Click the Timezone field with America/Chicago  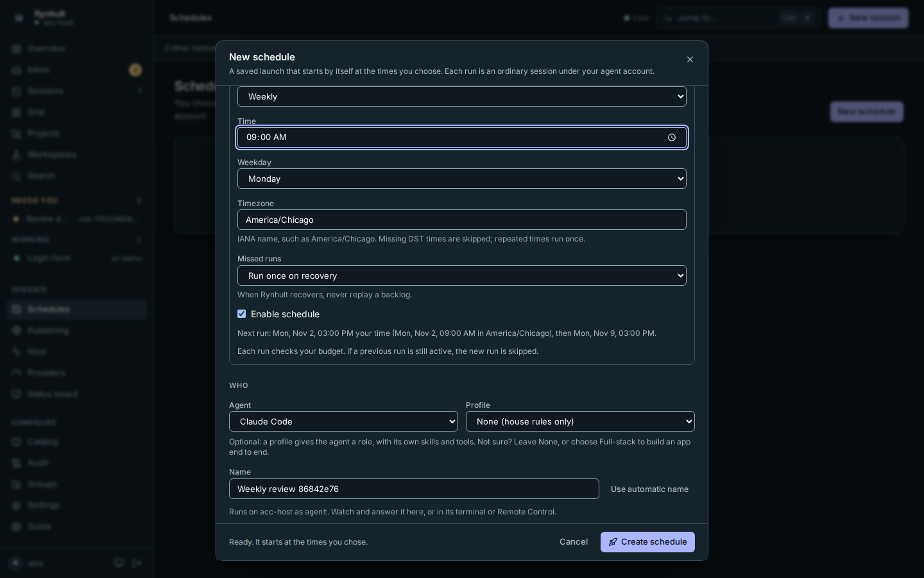point(462,220)
